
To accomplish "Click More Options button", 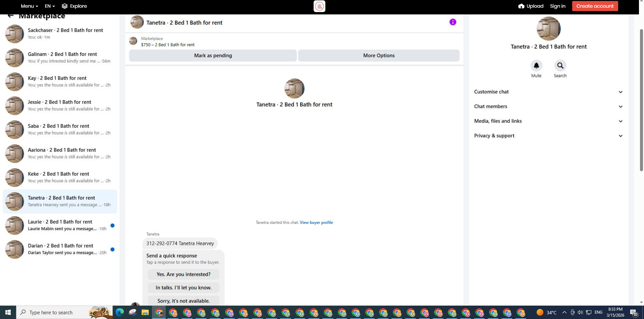I will 379,56.
